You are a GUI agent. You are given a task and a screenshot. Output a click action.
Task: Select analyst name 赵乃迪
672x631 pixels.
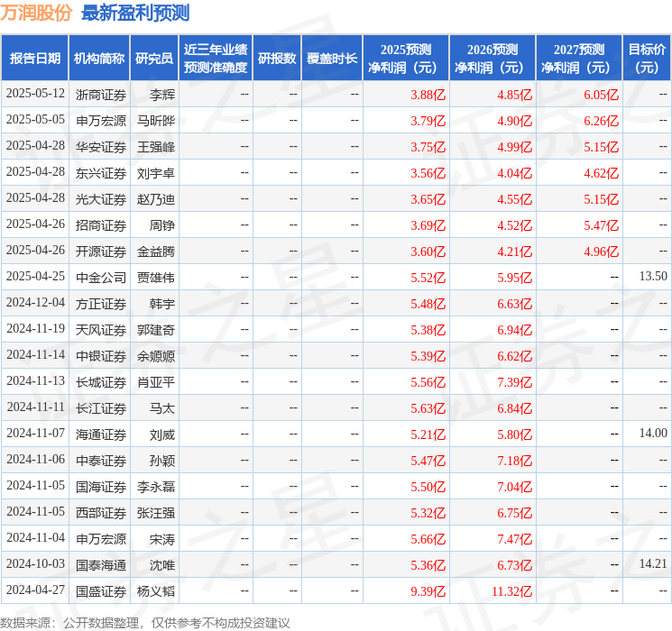156,199
